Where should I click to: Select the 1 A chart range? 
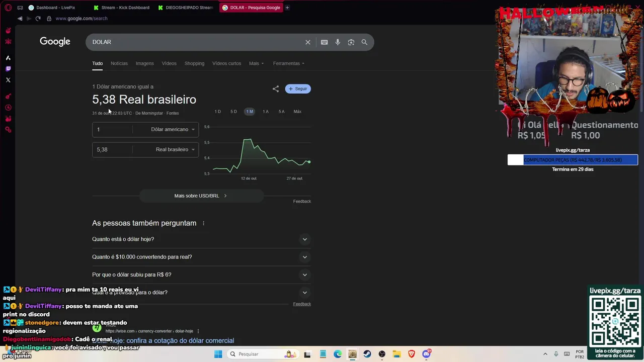[x=266, y=112]
